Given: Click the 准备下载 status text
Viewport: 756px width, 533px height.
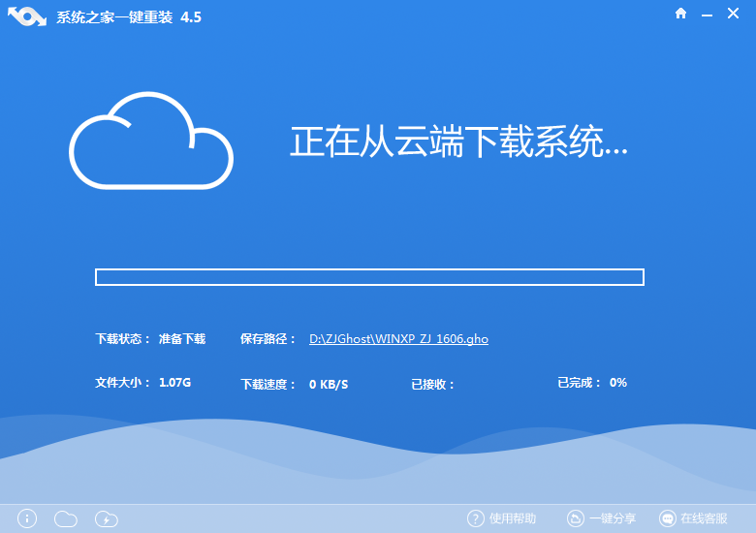Looking at the screenshot, I should click(x=182, y=339).
